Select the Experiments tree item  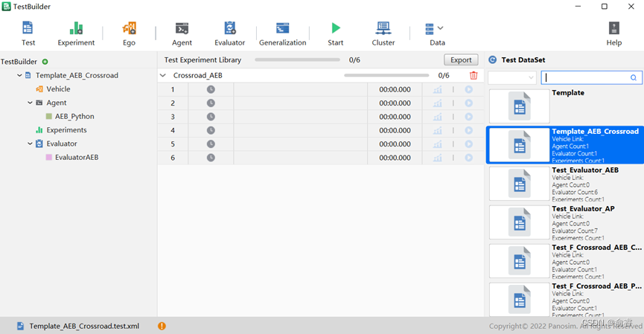(x=66, y=130)
